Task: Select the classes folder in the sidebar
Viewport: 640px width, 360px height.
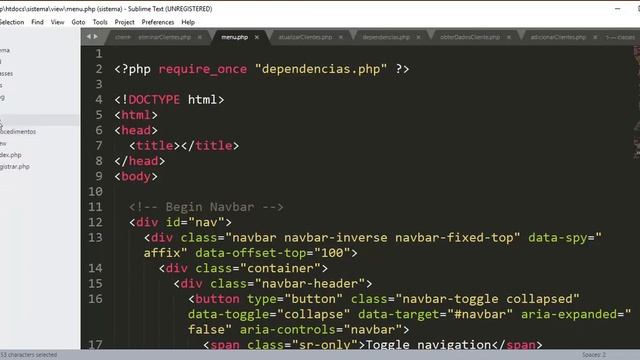Action: 7,73
